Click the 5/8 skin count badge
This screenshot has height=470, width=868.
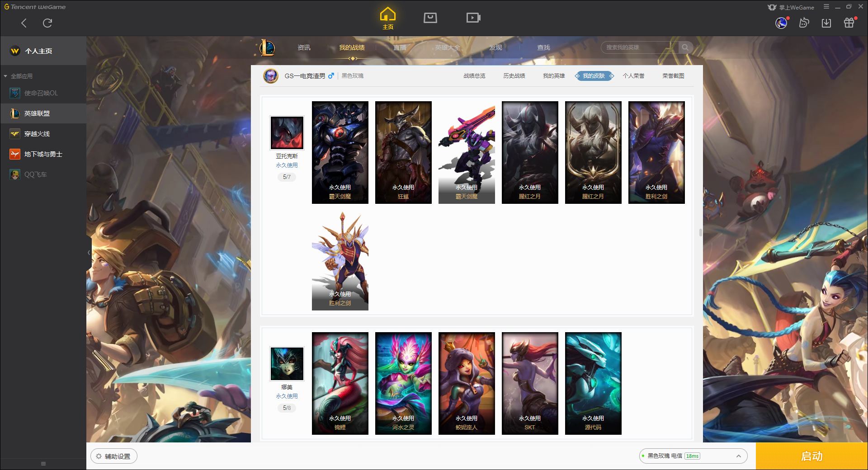coord(287,408)
